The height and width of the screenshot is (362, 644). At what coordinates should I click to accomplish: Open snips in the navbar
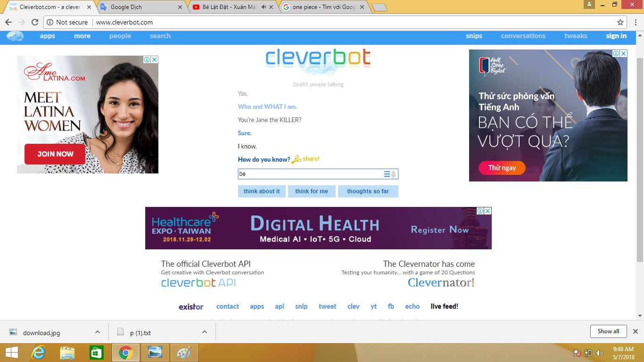point(474,36)
